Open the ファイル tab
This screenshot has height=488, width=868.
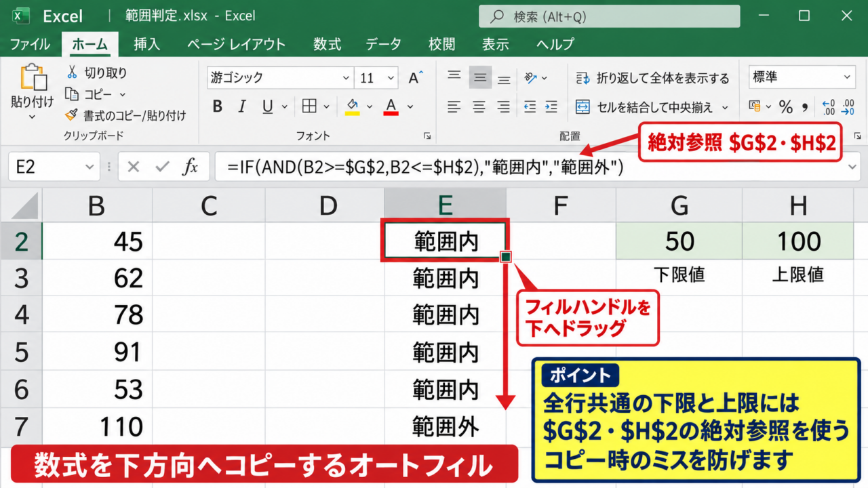tap(30, 45)
